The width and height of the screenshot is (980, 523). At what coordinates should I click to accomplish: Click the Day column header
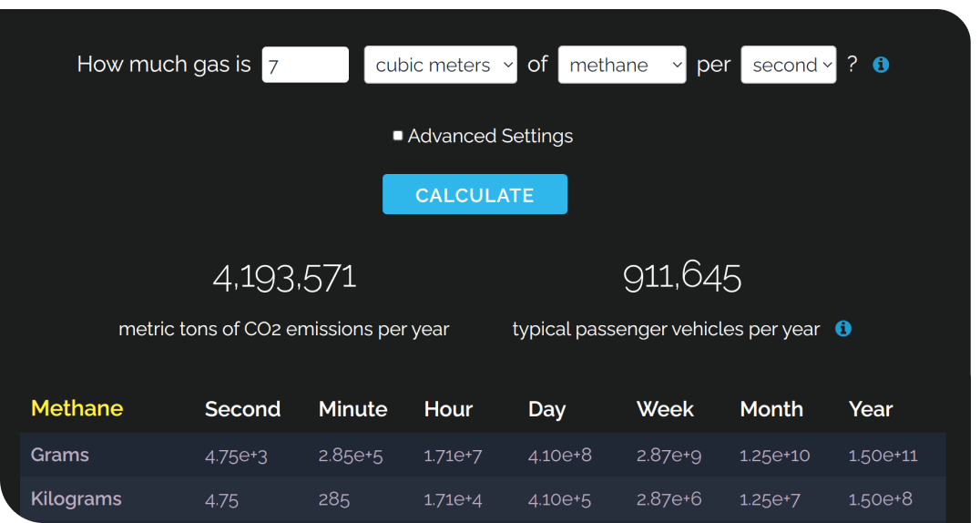click(546, 409)
